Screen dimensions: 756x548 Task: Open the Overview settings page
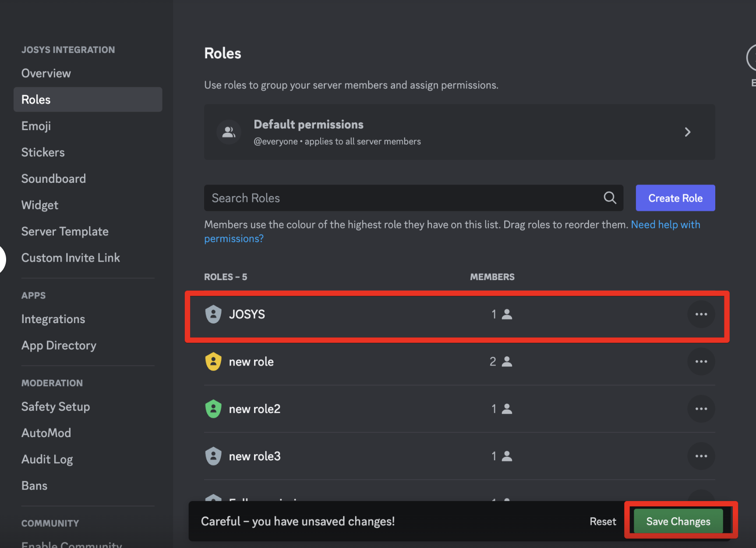(x=46, y=73)
